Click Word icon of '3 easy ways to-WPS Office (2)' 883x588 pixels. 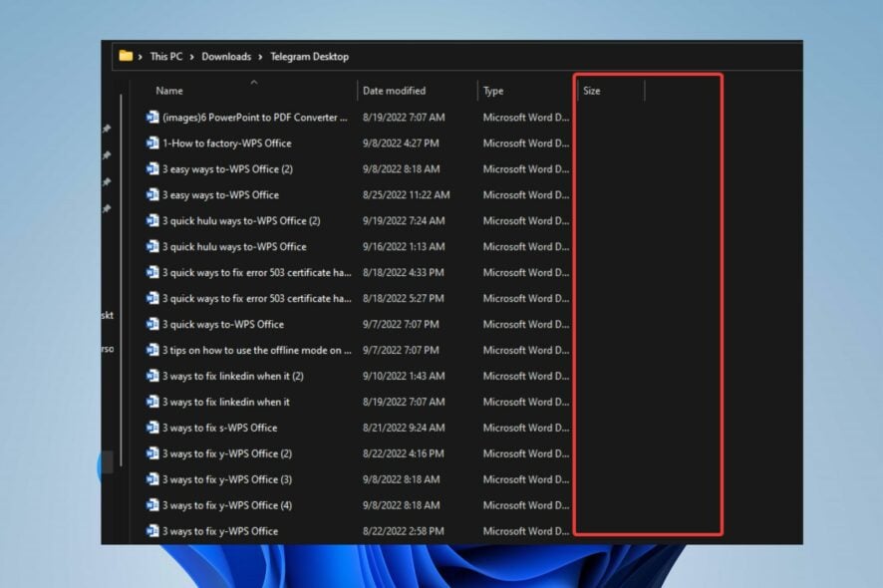(x=152, y=169)
